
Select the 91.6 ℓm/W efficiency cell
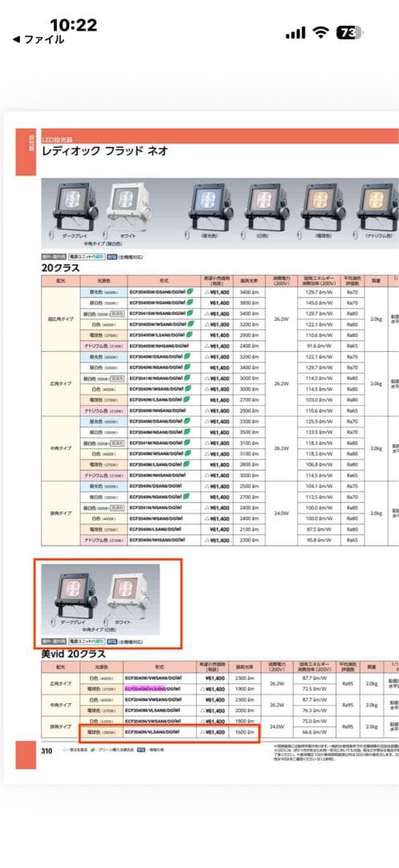click(x=320, y=346)
